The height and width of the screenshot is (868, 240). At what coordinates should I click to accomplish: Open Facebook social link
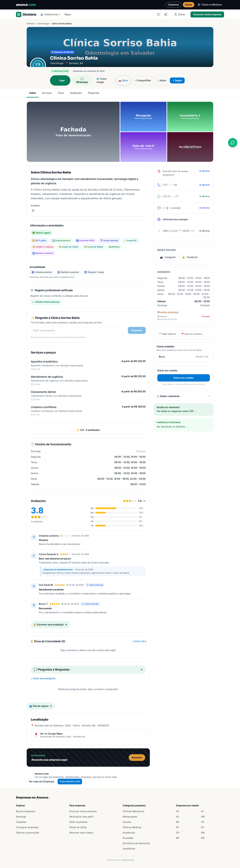[189, 257]
